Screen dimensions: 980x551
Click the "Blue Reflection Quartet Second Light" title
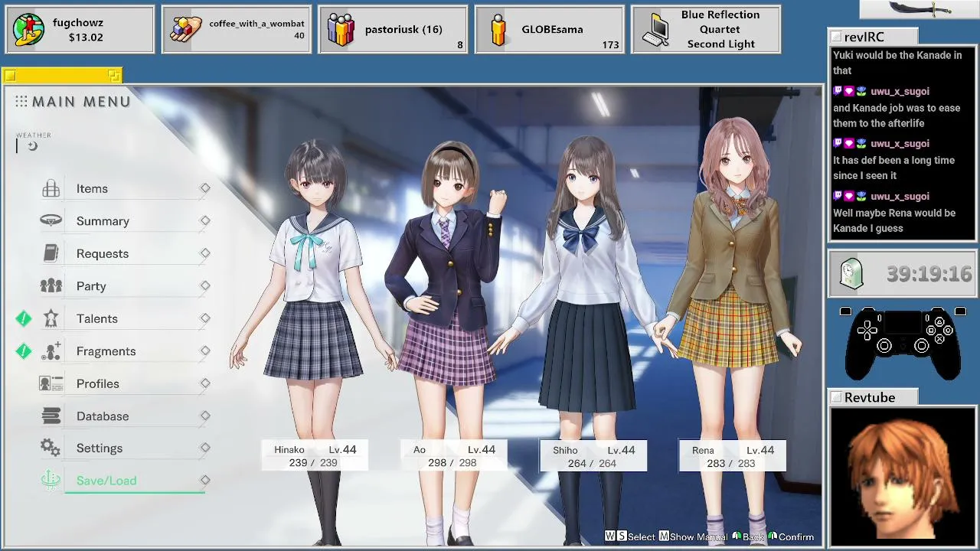[x=720, y=30]
